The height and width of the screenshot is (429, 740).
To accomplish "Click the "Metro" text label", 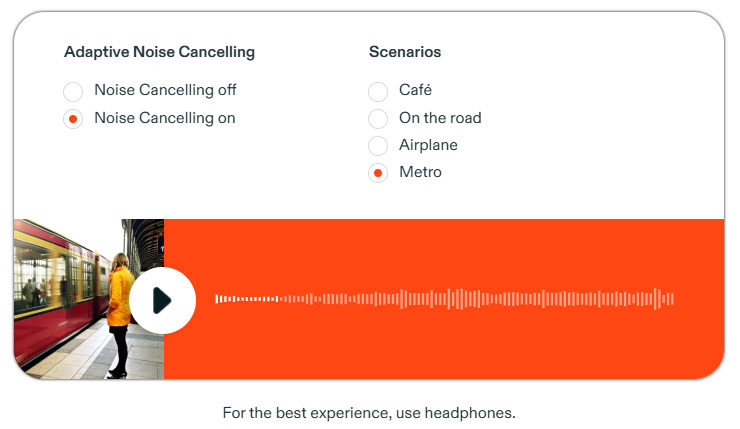I will [x=420, y=172].
